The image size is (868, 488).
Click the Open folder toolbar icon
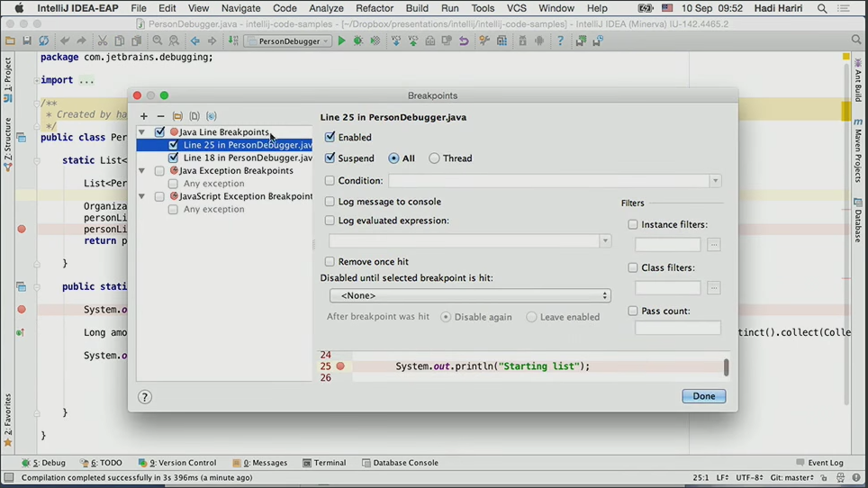(x=10, y=41)
